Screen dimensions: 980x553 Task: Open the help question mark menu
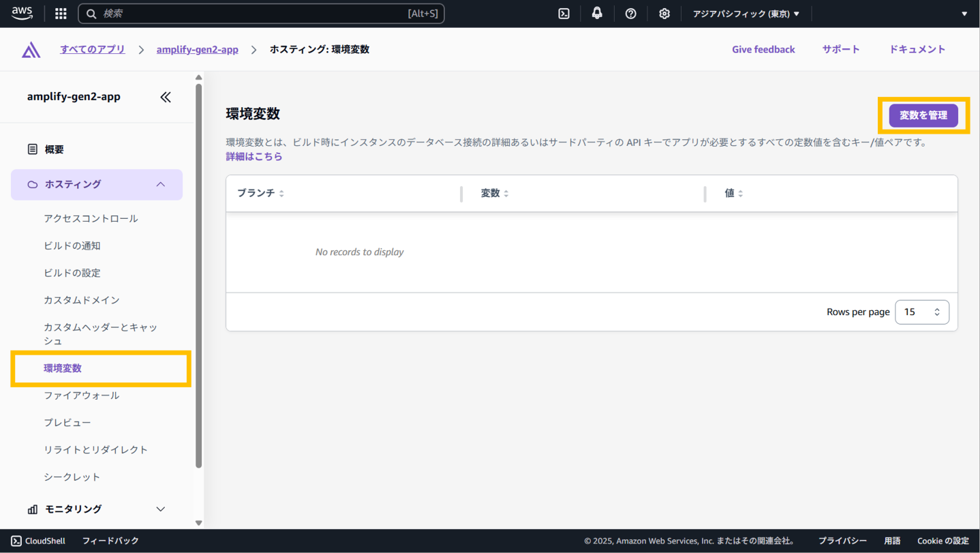point(630,14)
